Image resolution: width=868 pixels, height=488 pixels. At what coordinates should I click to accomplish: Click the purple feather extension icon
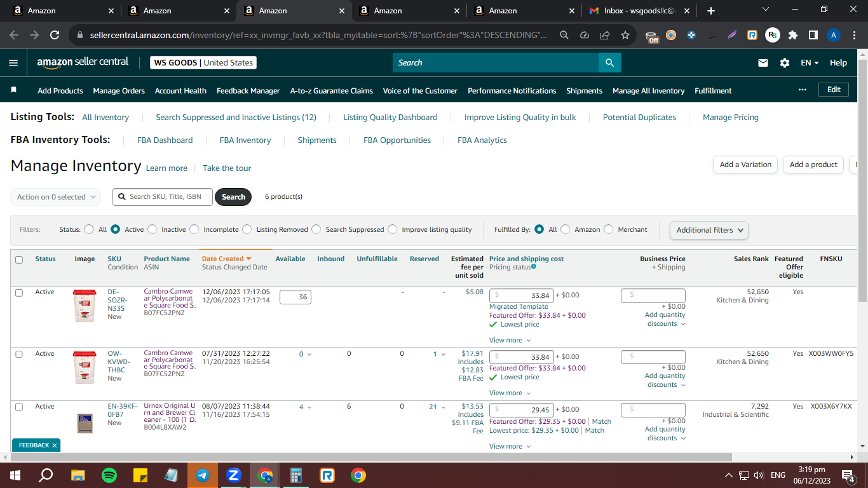click(732, 36)
